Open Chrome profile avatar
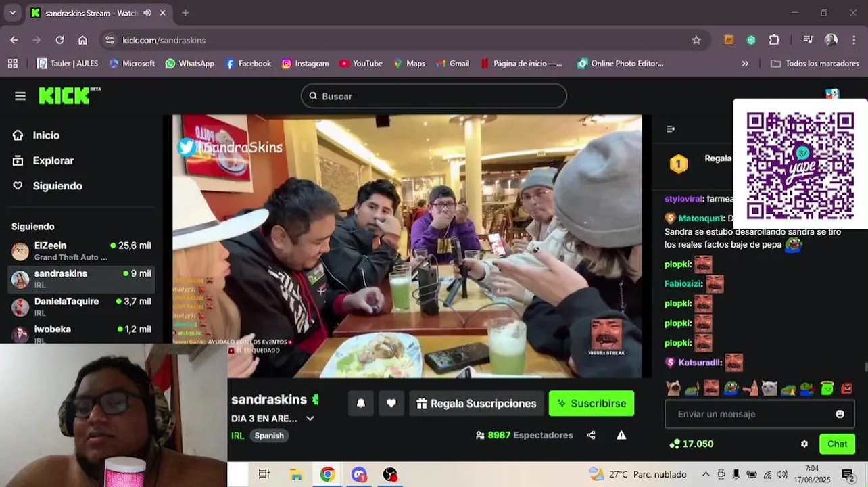 click(831, 40)
